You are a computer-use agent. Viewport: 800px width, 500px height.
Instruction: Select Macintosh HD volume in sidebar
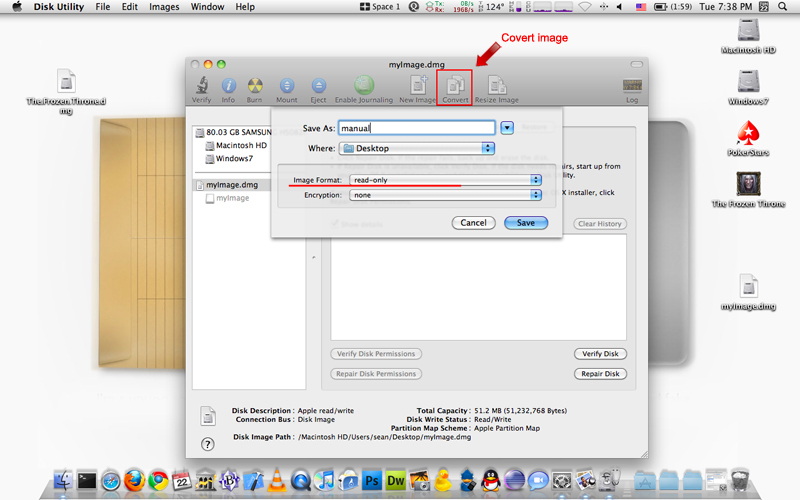[x=236, y=145]
